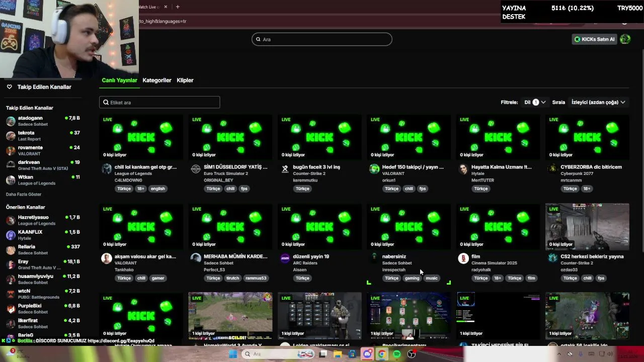
Task: Click the C4LMDOWN0 channel avatar
Action: click(106, 169)
